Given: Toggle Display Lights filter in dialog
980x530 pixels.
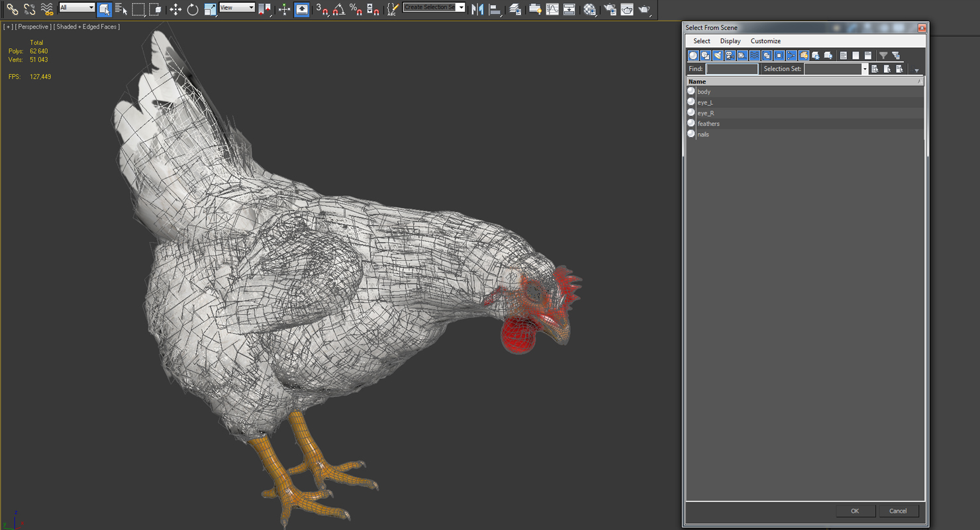Looking at the screenshot, I should click(x=718, y=56).
